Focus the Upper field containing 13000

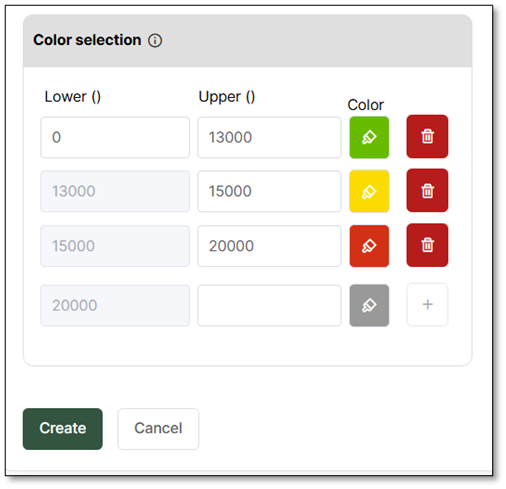269,137
